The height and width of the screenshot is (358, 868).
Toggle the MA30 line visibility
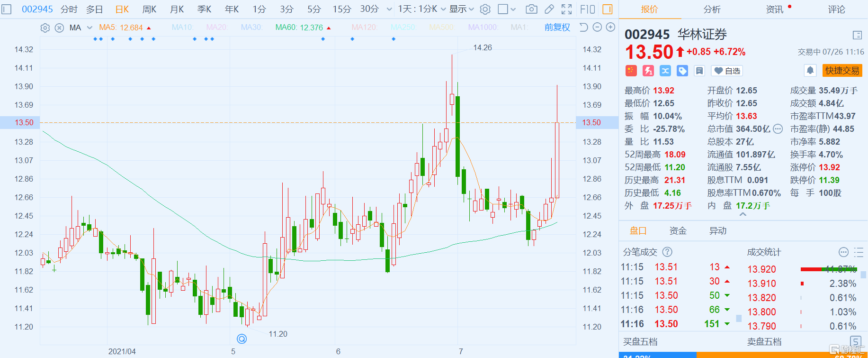point(251,28)
